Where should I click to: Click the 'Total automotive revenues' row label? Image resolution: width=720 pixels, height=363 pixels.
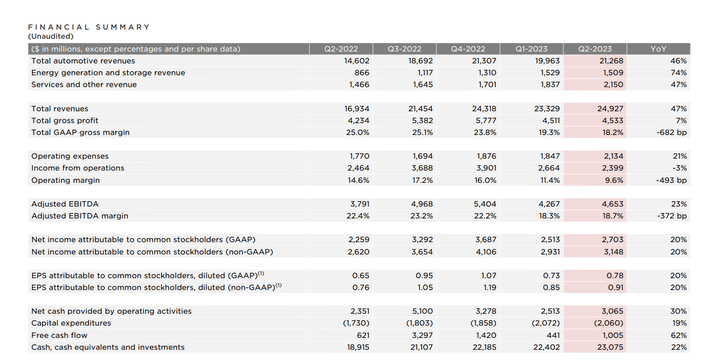tap(83, 61)
